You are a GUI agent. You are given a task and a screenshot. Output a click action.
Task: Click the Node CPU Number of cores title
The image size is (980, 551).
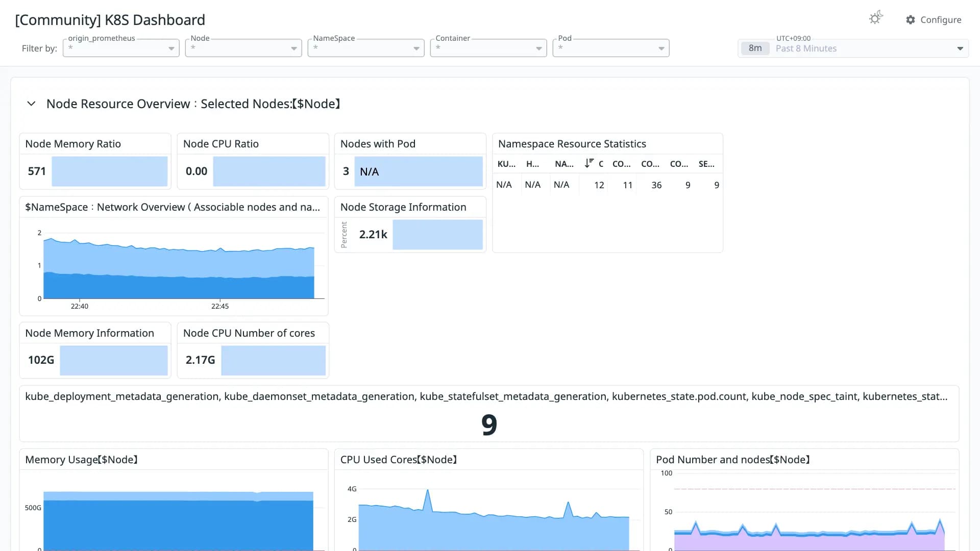pos(249,333)
